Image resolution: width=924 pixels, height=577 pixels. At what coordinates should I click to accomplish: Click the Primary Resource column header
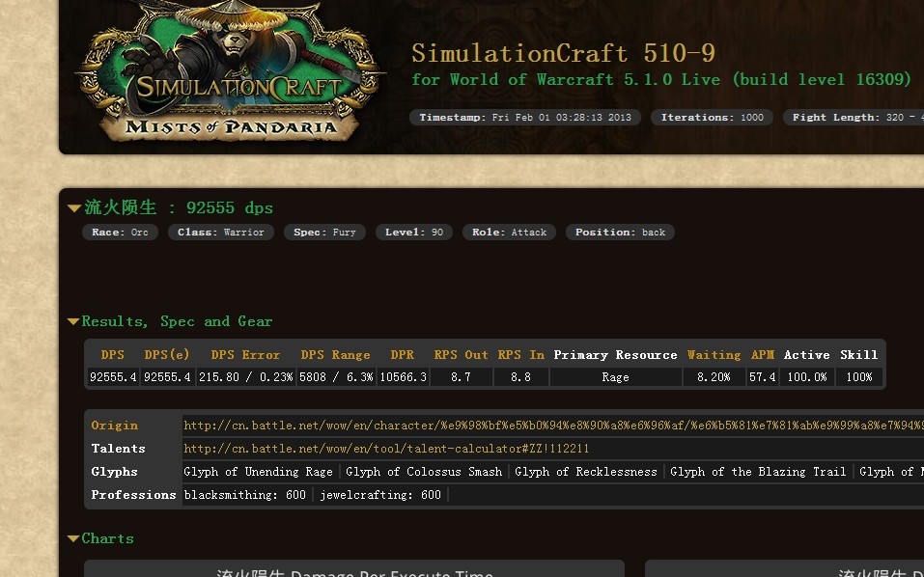(x=615, y=355)
